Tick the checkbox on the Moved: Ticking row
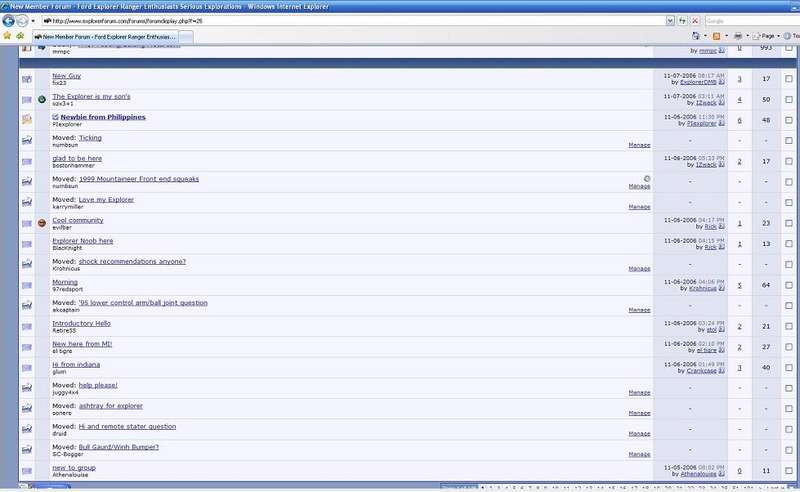800x492 pixels. pos(789,140)
